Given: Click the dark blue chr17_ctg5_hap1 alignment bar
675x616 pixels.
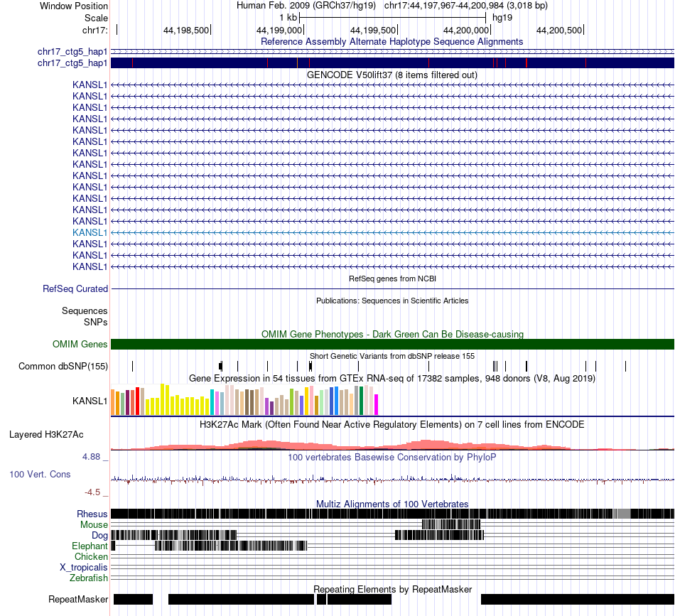Looking at the screenshot, I should pyautogui.click(x=392, y=63).
